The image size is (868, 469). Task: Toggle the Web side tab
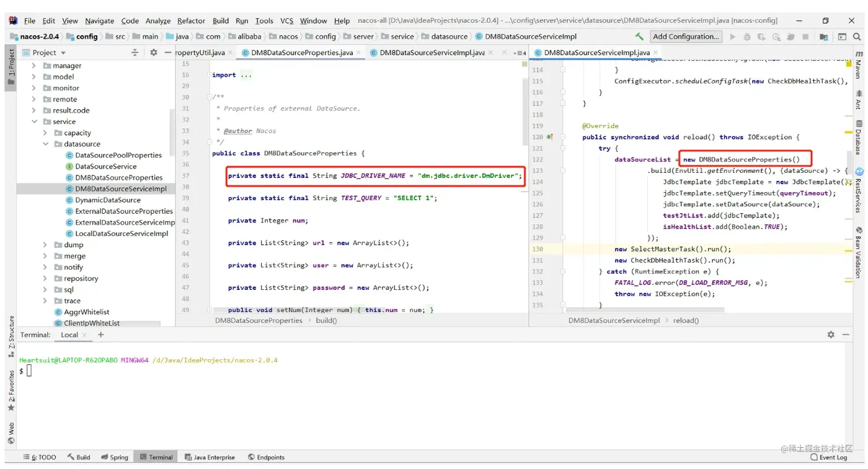(x=11, y=433)
